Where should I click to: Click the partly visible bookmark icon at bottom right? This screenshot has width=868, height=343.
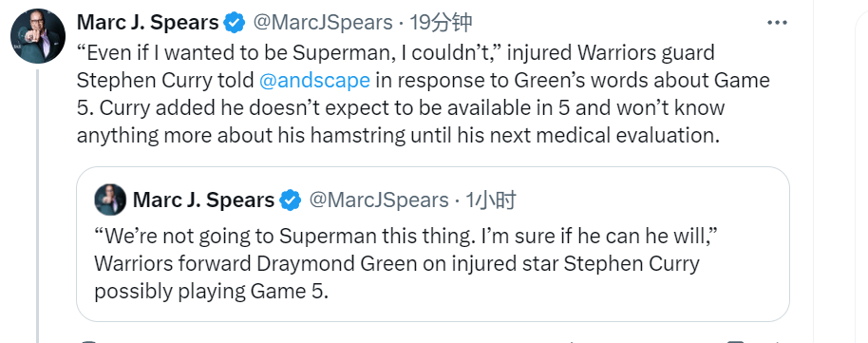coord(736,341)
